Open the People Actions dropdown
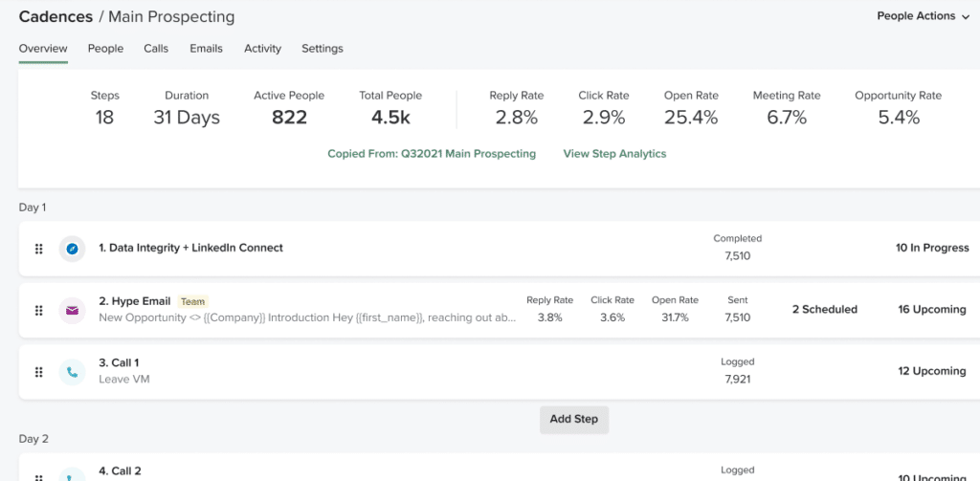The width and height of the screenshot is (980, 481). pos(924,16)
